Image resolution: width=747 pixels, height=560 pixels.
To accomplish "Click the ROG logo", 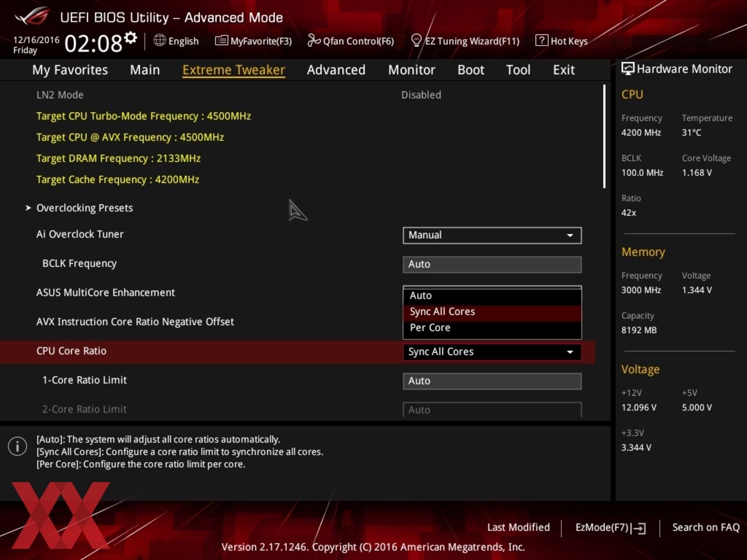I will click(32, 16).
